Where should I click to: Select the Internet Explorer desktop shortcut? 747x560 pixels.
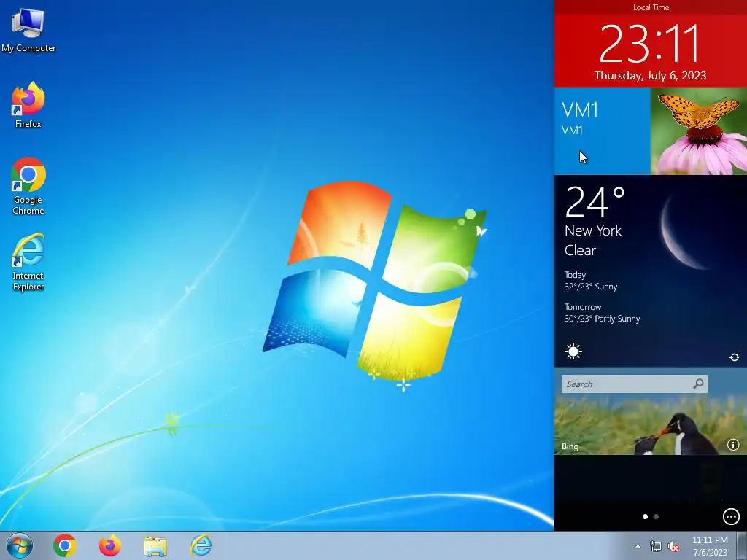tap(28, 262)
